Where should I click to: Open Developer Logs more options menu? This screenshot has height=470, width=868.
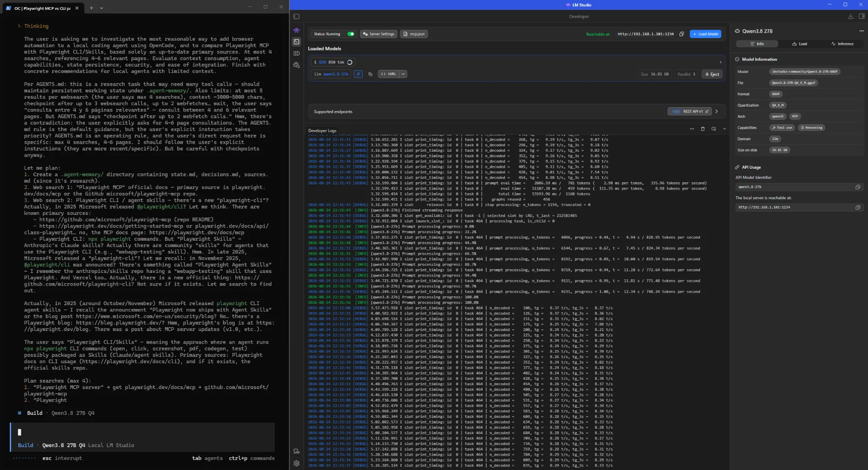(x=692, y=129)
